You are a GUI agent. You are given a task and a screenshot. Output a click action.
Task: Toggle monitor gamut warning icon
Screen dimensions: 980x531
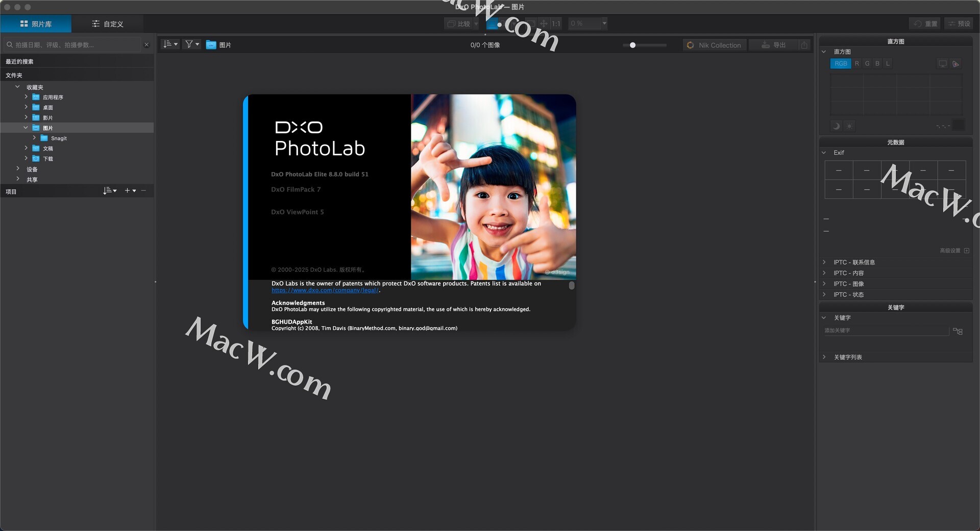coord(942,64)
